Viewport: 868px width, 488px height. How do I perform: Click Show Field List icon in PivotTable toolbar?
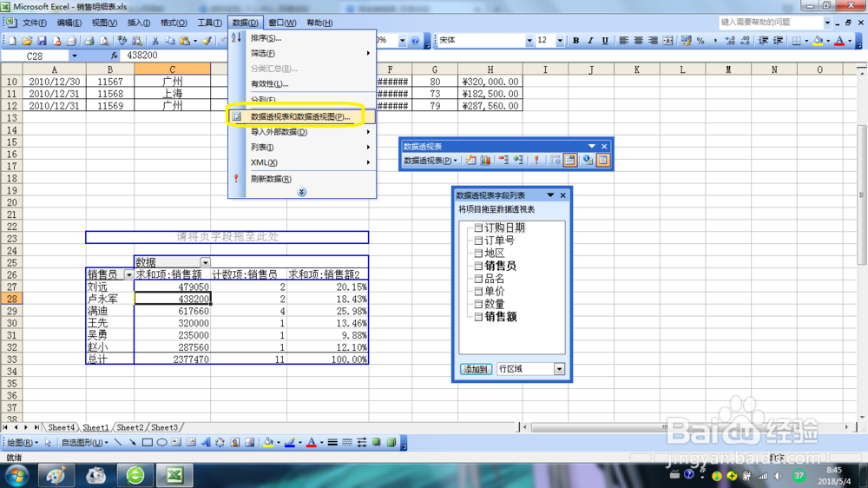(603, 160)
